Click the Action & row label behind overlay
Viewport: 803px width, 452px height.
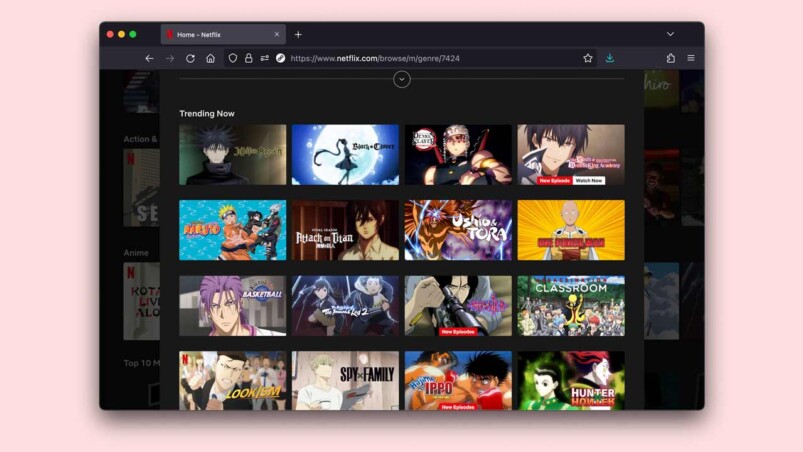pyautogui.click(x=140, y=139)
